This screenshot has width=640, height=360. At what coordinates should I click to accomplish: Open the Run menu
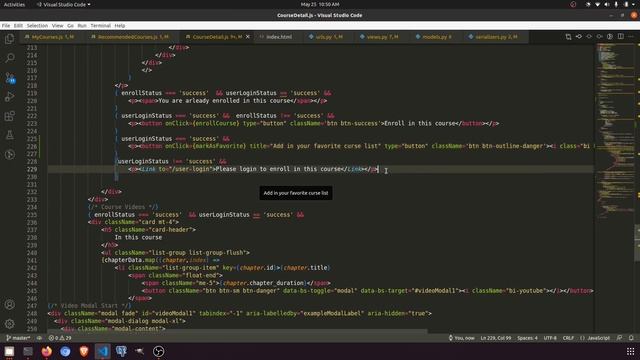(82, 25)
